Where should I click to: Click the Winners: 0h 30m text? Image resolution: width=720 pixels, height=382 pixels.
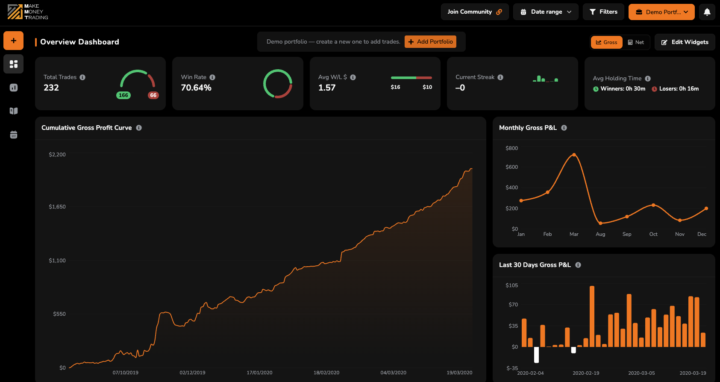tap(623, 89)
